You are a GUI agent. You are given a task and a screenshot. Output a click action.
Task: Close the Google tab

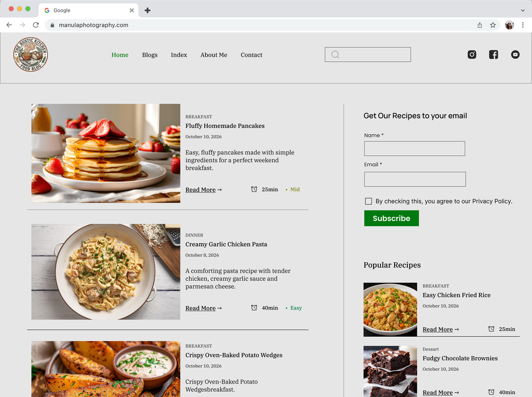[131, 10]
